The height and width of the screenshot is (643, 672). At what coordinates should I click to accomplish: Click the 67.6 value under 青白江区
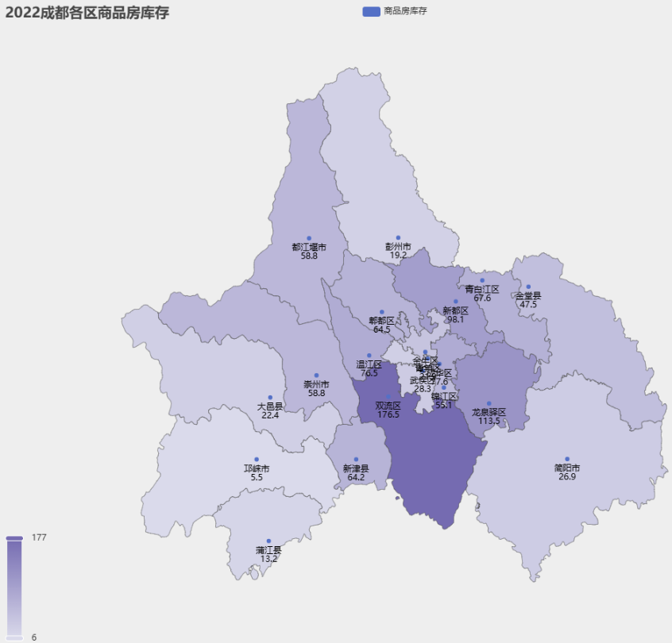click(x=482, y=298)
